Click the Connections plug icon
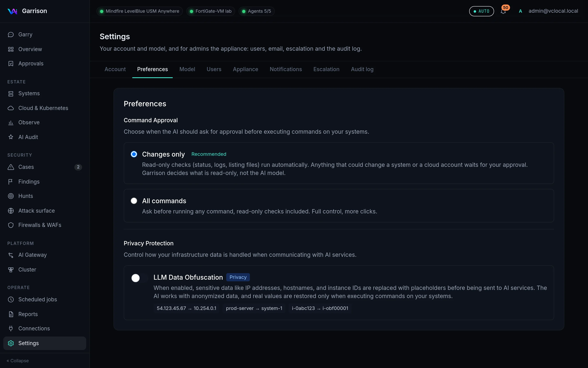The width and height of the screenshot is (588, 368). click(x=11, y=329)
